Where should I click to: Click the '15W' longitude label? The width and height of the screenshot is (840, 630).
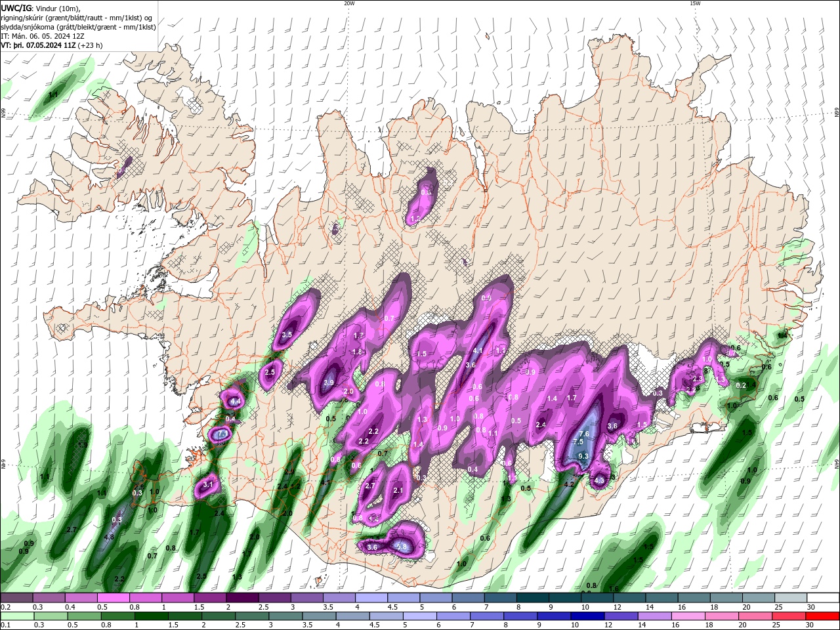point(695,3)
